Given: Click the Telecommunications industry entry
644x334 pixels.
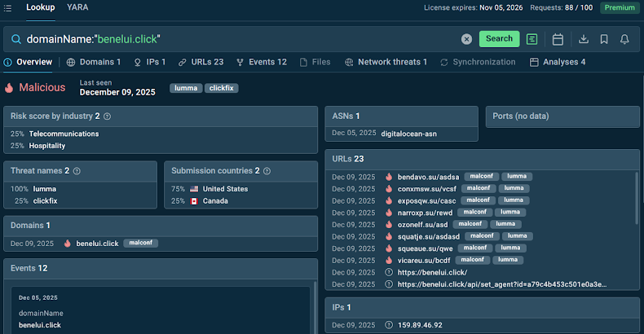Looking at the screenshot, I should (64, 134).
